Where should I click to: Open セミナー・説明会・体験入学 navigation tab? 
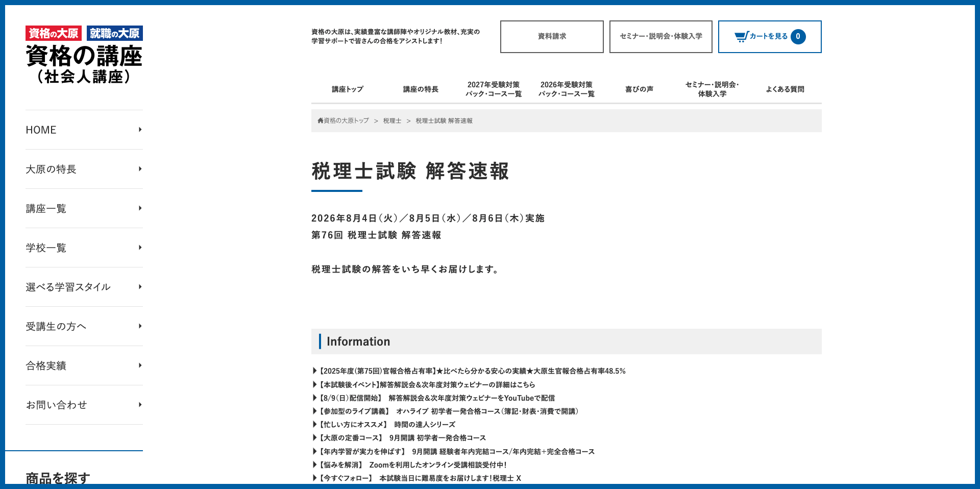click(713, 89)
